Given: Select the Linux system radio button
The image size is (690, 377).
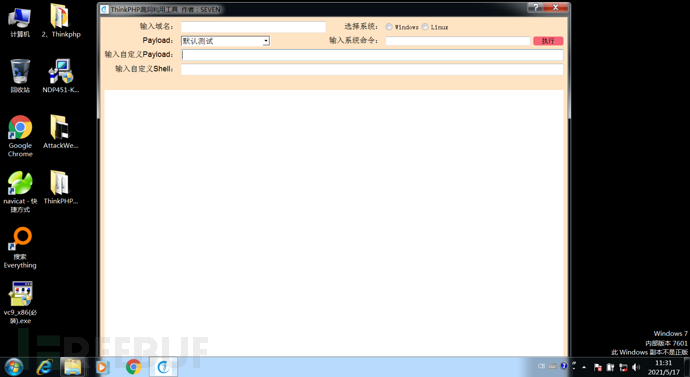Looking at the screenshot, I should tap(425, 27).
